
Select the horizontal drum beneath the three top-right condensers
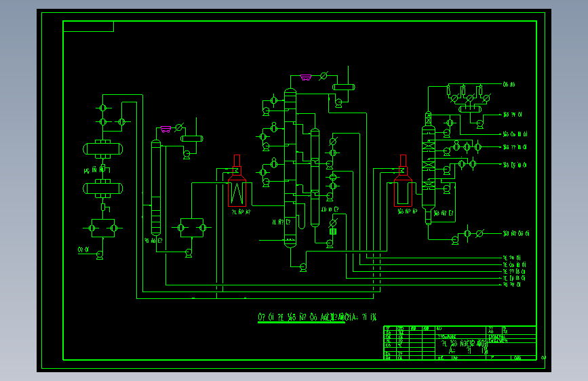click(470, 108)
